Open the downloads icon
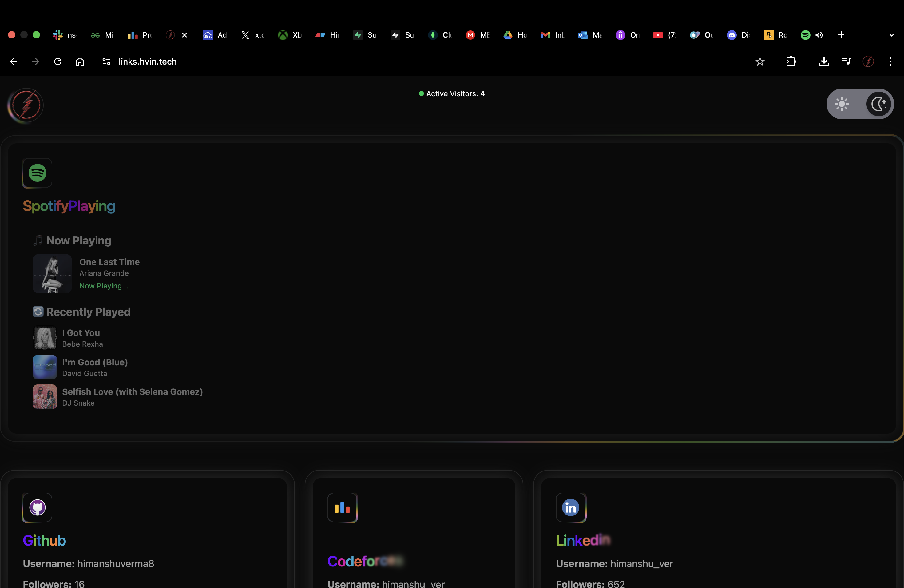Viewport: 904px width, 588px height. click(x=824, y=62)
